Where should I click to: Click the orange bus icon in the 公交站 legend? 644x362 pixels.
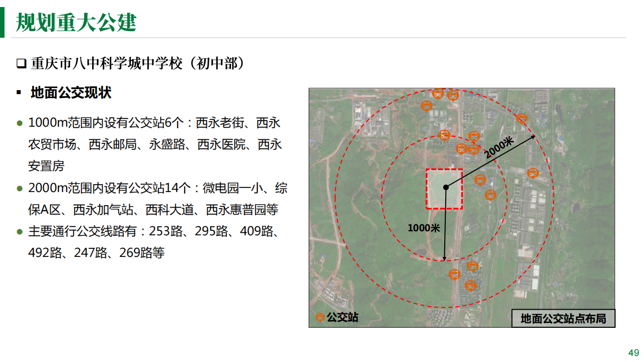(x=320, y=317)
